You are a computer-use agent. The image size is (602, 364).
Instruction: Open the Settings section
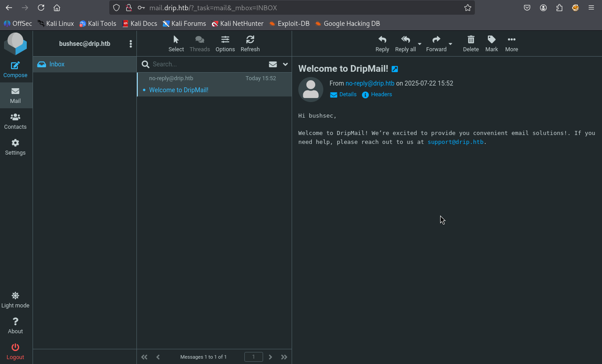click(x=15, y=147)
